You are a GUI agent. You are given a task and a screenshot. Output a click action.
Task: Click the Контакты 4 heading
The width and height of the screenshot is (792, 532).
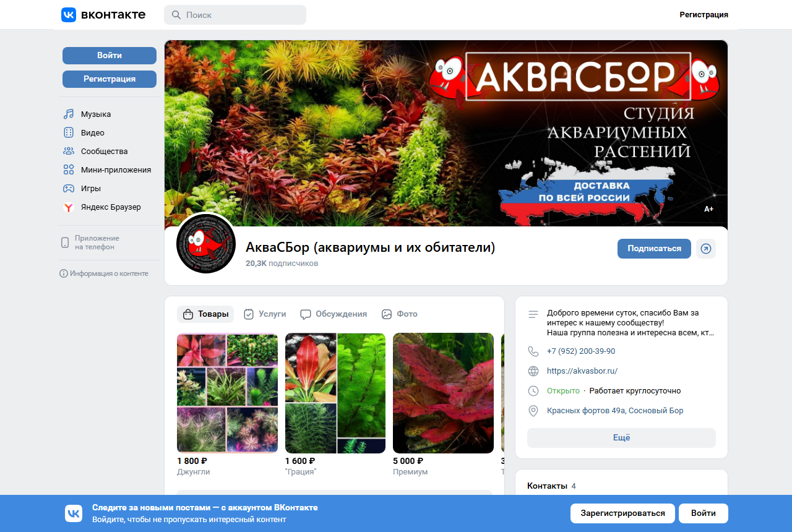click(x=551, y=486)
